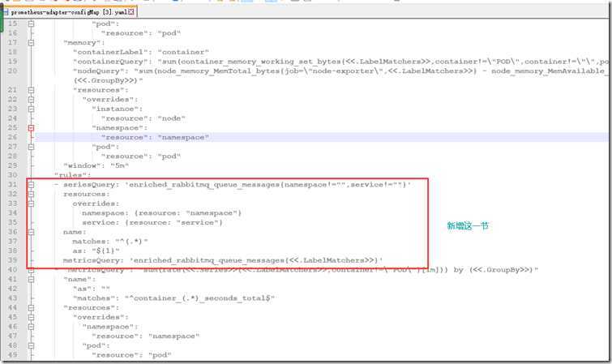Click "resource": "pod" on line 49
The height and width of the screenshot is (364, 612).
tap(131, 355)
